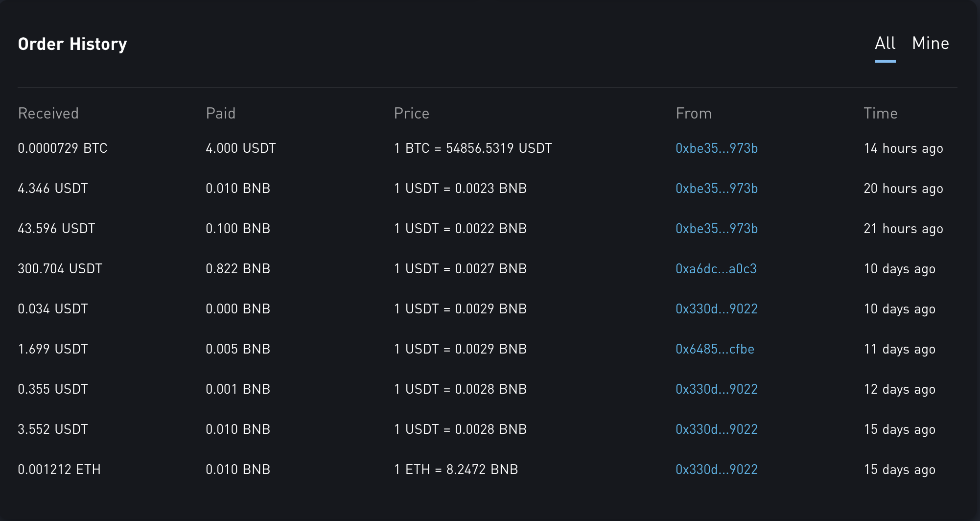Open 0x330d...9022 link in the 3.552 USDT row
Viewport: 980px width, 521px height.
pyautogui.click(x=717, y=429)
